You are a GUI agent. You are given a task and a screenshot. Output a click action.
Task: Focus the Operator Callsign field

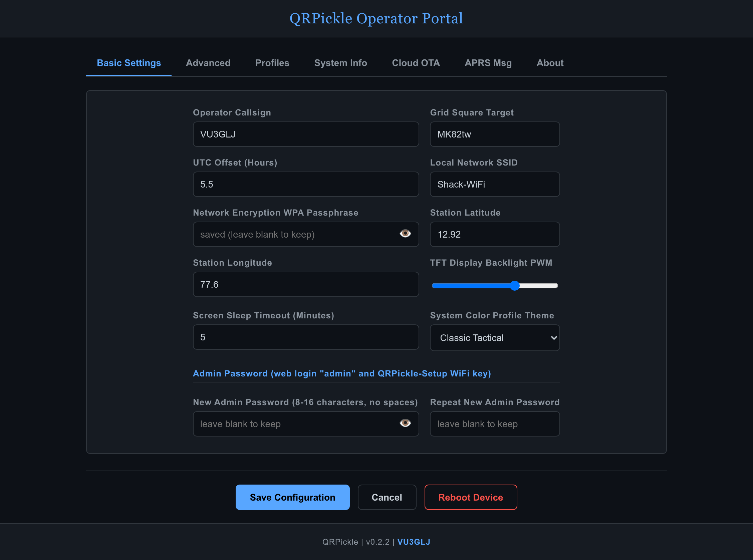click(306, 134)
